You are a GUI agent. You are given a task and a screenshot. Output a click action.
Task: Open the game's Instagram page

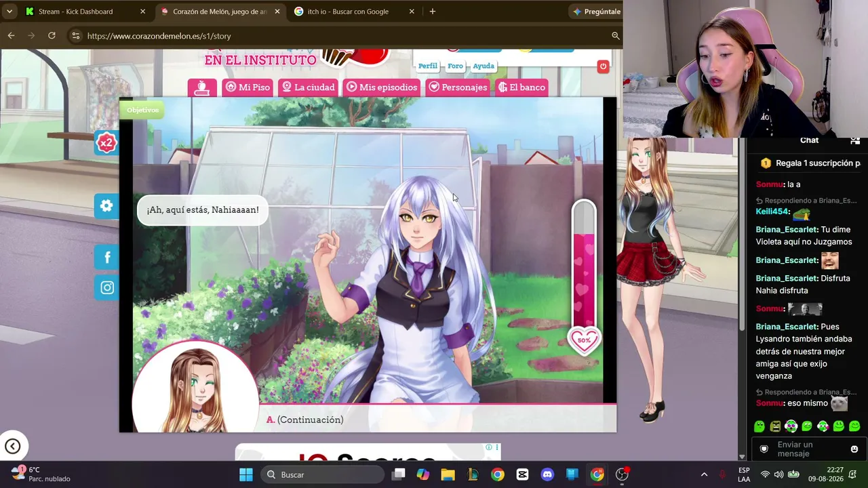(106, 287)
